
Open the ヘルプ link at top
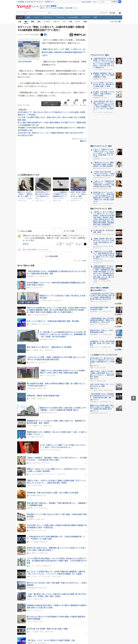pos(94,2)
